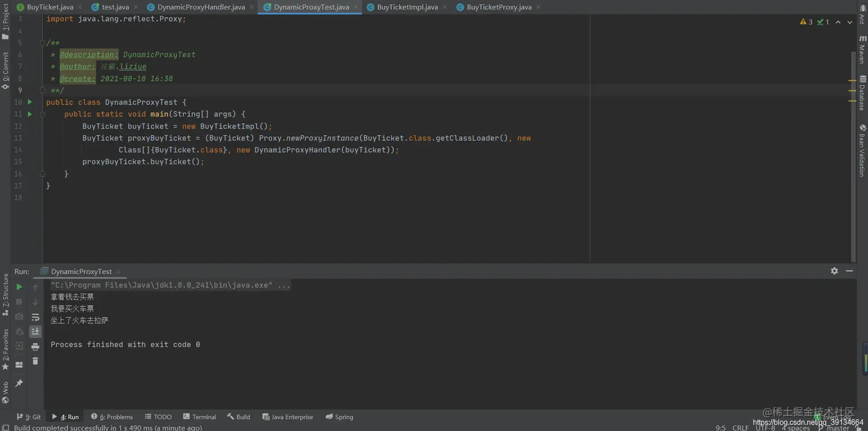Run class DynamicProxyTest via gutter arrow
The height and width of the screenshot is (431, 868).
tap(30, 102)
